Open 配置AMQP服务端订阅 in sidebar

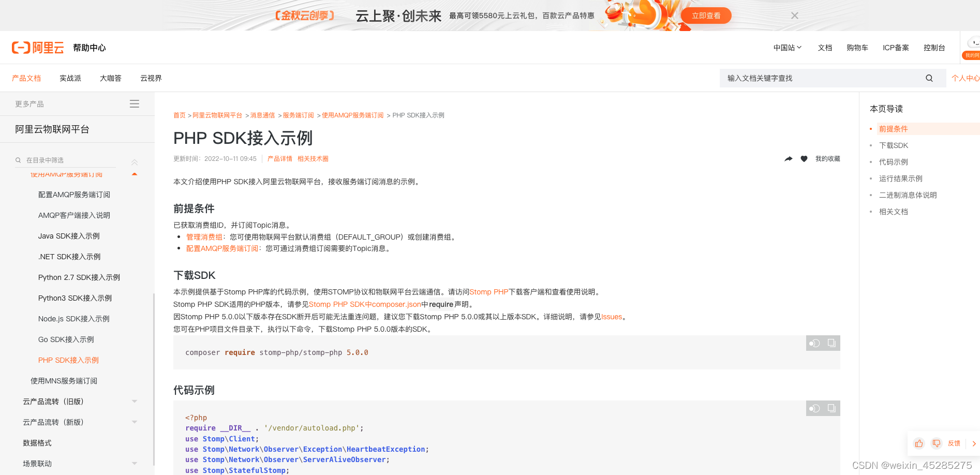click(x=74, y=195)
